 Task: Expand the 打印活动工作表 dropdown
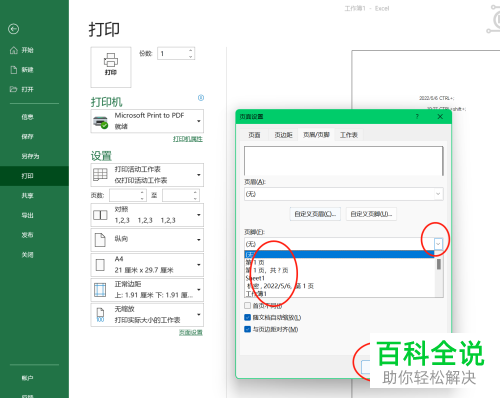199,175
